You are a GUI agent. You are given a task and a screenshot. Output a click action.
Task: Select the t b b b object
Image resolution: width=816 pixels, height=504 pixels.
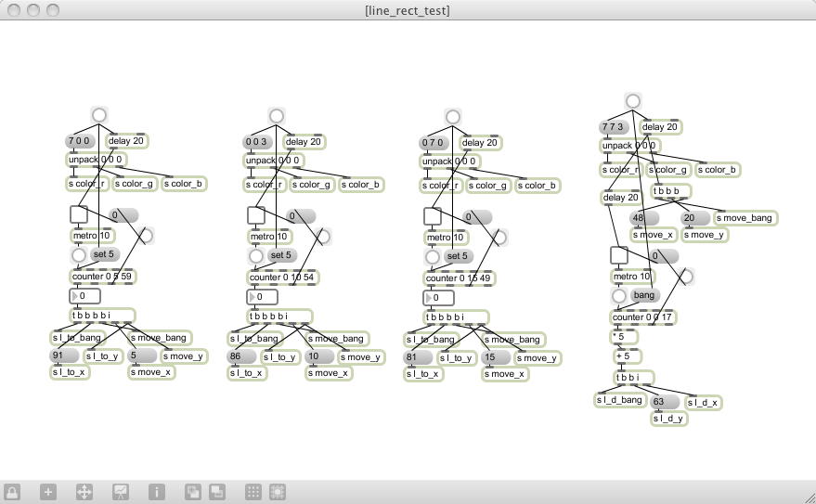click(x=671, y=191)
